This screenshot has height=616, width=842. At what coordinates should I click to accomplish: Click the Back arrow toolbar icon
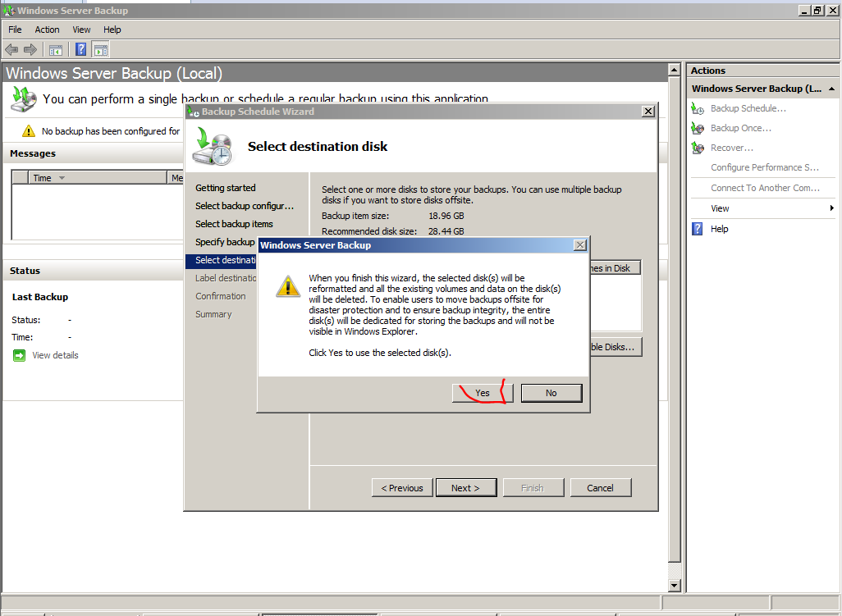[x=11, y=50]
